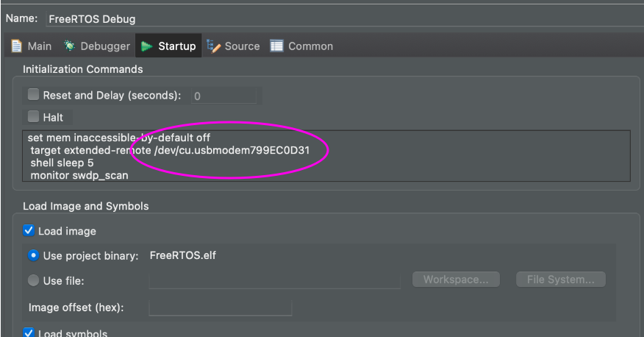Click the Workspace... button

coord(456,280)
